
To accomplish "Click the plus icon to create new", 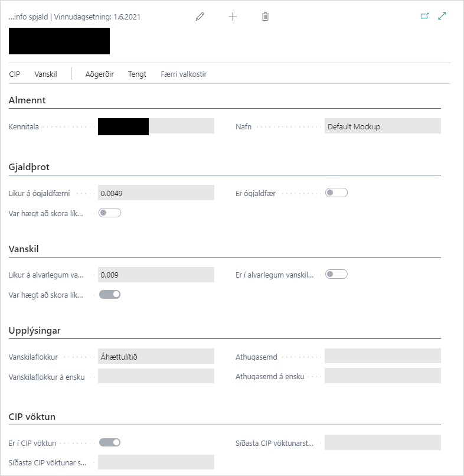I will point(233,17).
